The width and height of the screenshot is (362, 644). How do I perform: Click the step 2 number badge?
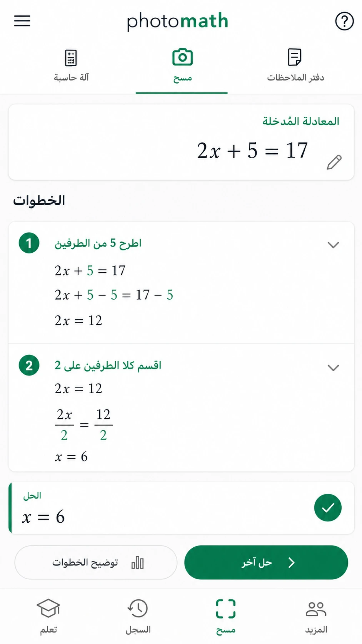click(x=29, y=365)
